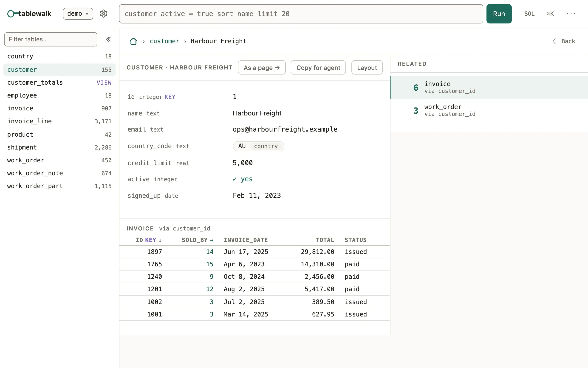Switch to SQL mode

[529, 14]
